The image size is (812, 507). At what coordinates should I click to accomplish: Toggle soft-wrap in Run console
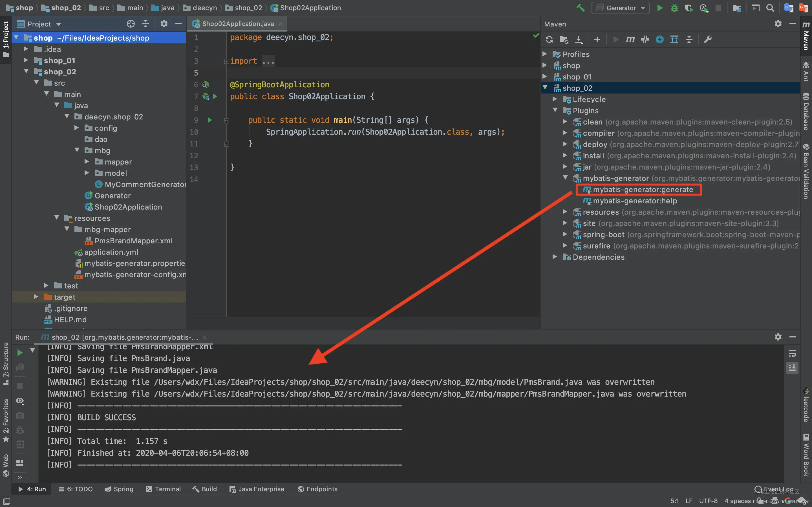792,353
